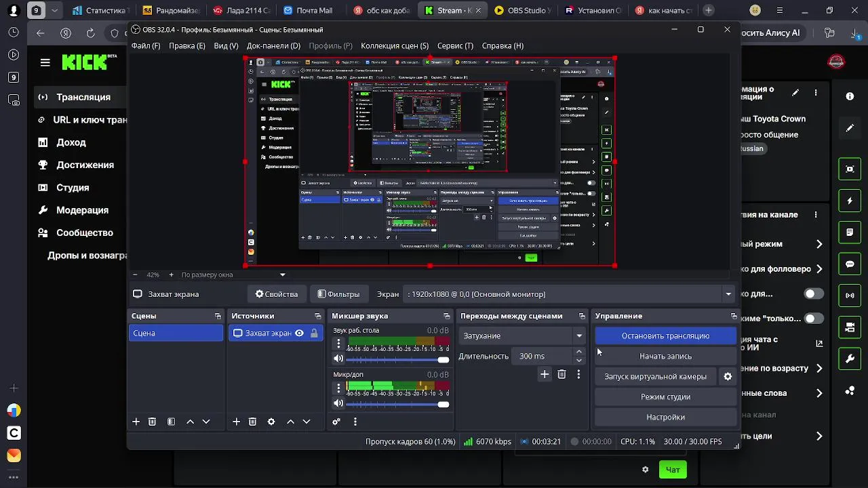Click the wrench icon in Kick right sidebar
This screenshot has width=868, height=488.
click(850, 359)
